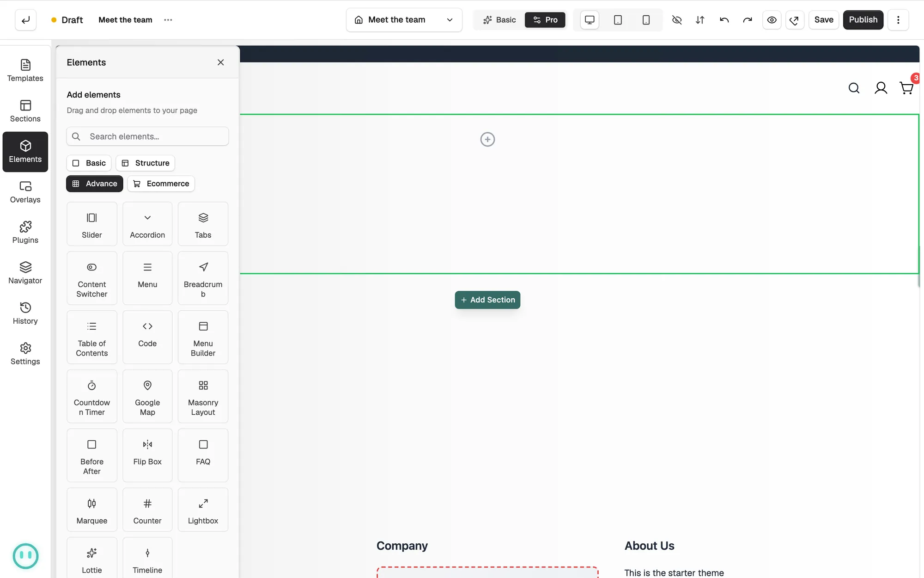The image size is (924, 578).
Task: Switch to the Structure elements tab
Action: click(x=146, y=163)
